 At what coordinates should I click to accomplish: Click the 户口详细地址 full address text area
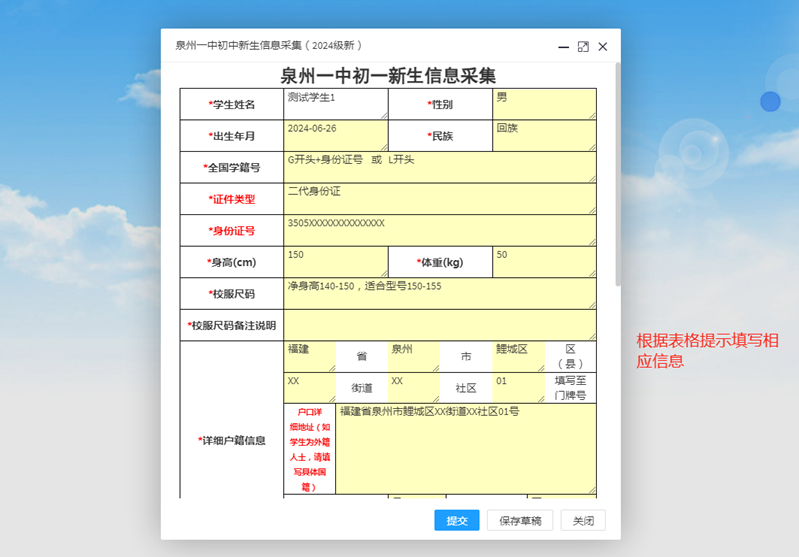click(465, 448)
